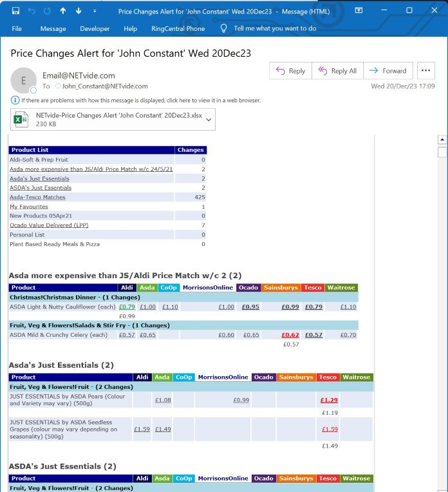Click the 'Personal List' row
The height and width of the screenshot is (492, 448).
click(107, 234)
